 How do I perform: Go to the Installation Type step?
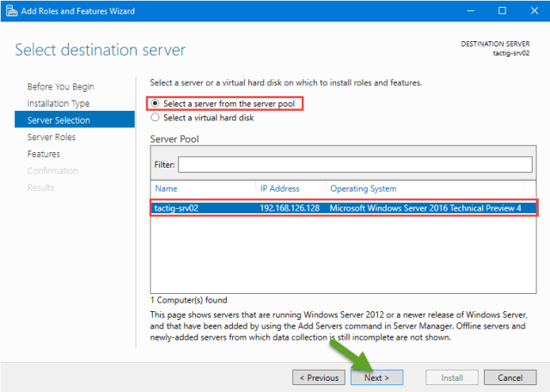pyautogui.click(x=58, y=103)
